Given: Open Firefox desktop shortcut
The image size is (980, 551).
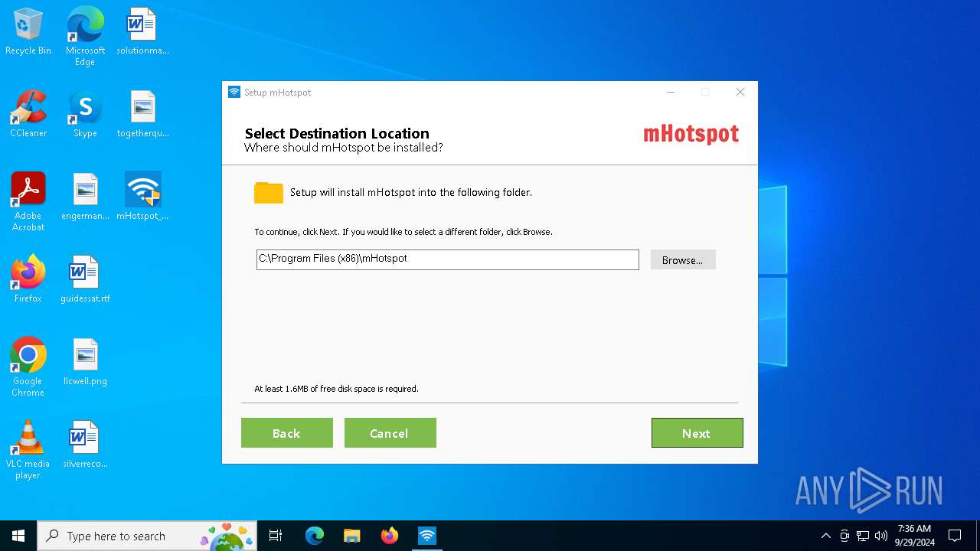Looking at the screenshot, I should pyautogui.click(x=28, y=280).
